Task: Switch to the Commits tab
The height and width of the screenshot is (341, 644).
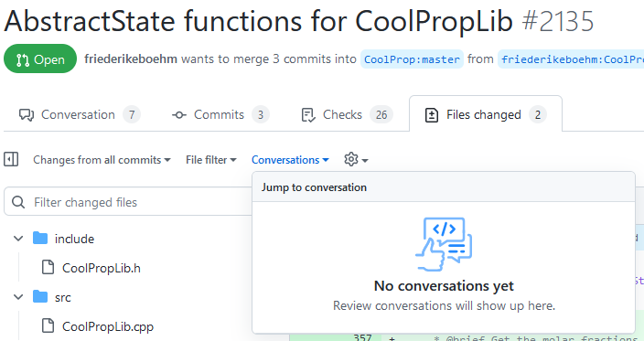Action: (x=221, y=115)
